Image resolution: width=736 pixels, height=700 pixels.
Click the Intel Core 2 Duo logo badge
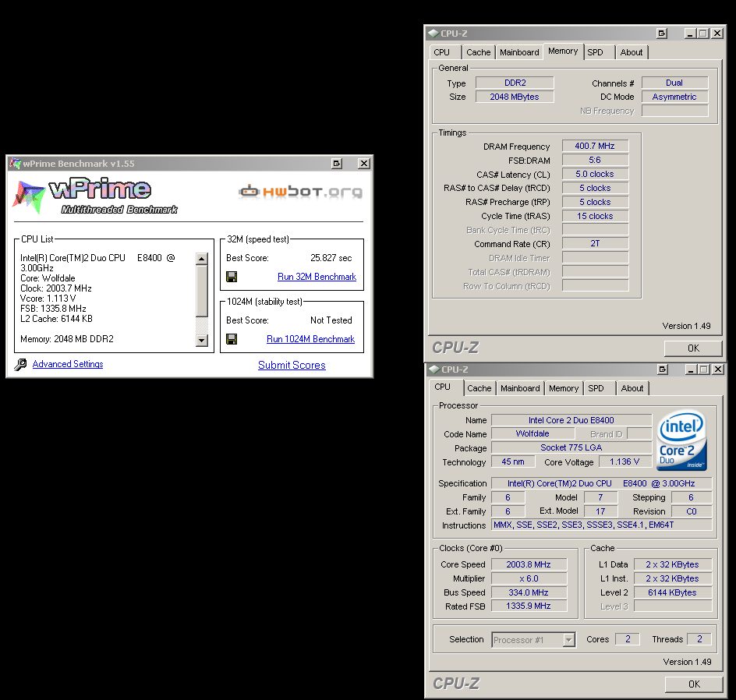[x=681, y=440]
